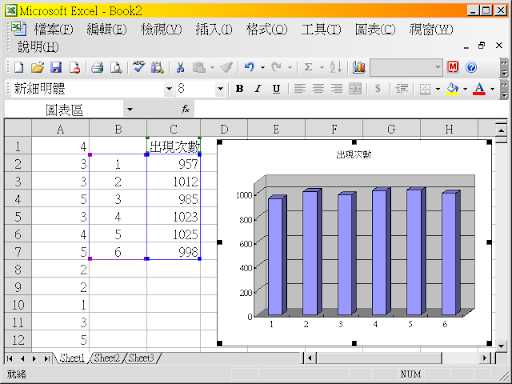Click the horizontal scrollbar right arrow
Image resolution: width=512 pixels, height=384 pixels.
pos(484,358)
